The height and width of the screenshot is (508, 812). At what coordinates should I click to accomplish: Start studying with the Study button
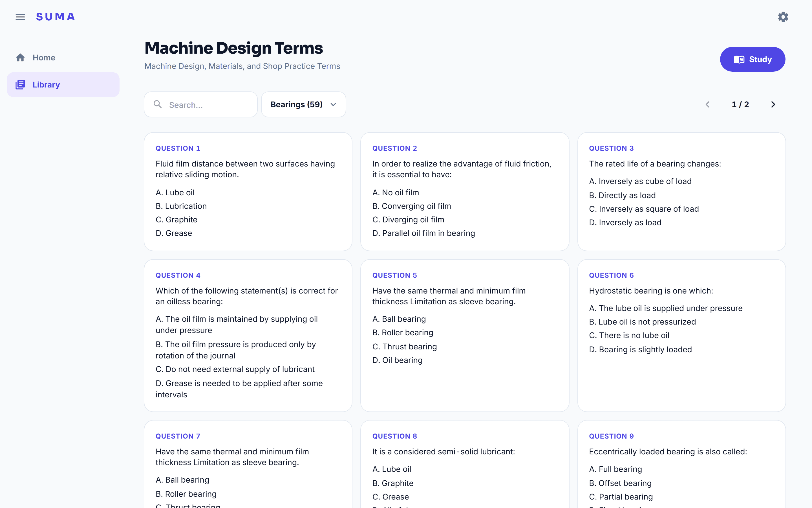coord(753,59)
